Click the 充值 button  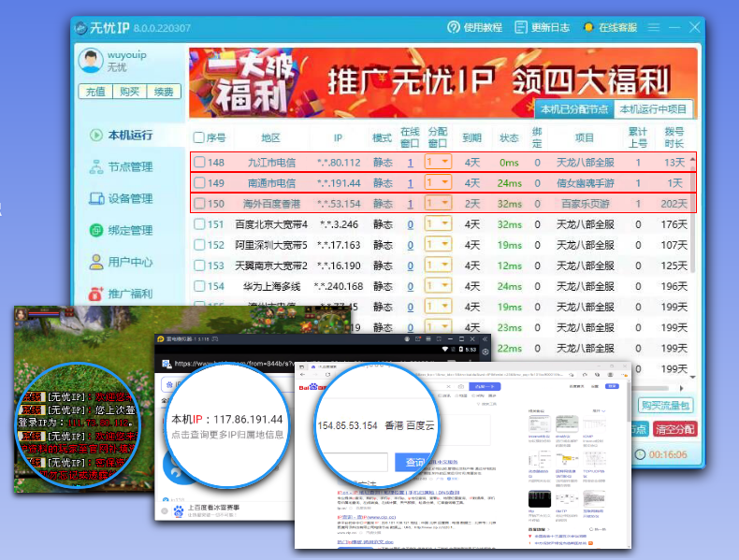coord(95,92)
